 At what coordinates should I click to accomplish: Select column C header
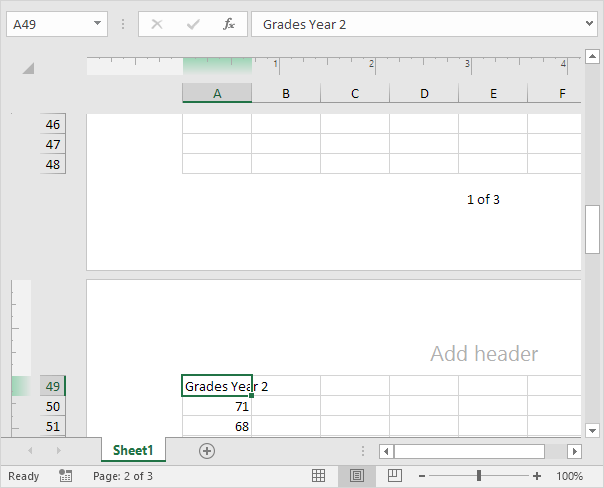pos(355,94)
